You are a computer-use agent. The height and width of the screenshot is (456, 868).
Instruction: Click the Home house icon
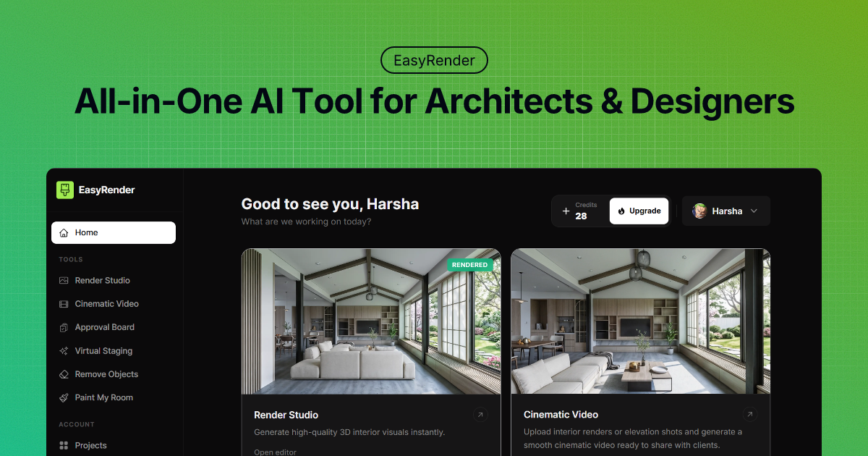(64, 233)
